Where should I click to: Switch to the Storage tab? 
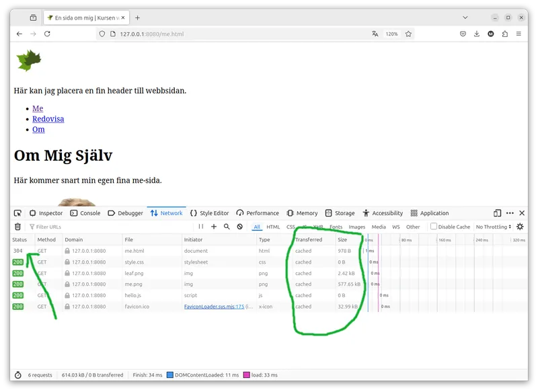(340, 213)
